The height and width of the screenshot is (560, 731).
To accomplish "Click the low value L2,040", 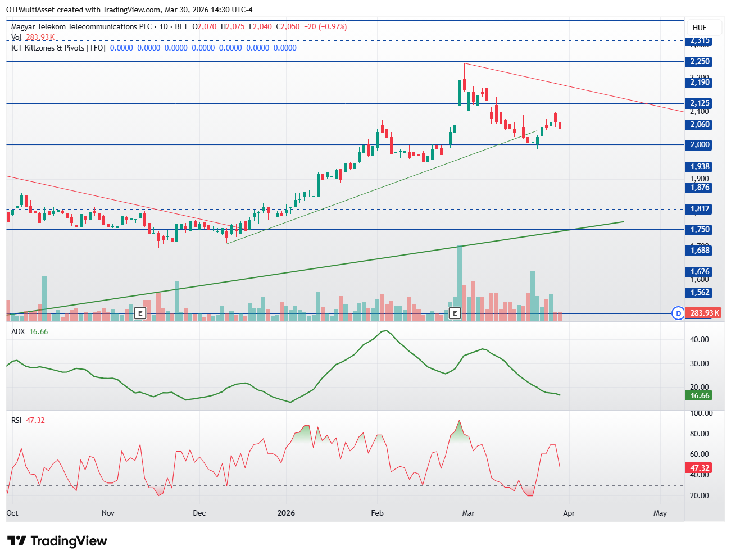I will point(261,26).
